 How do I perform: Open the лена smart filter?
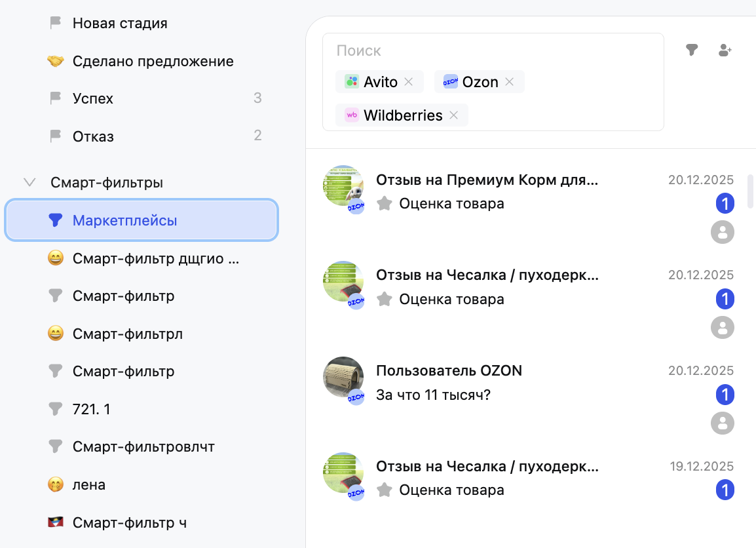pyautogui.click(x=89, y=485)
